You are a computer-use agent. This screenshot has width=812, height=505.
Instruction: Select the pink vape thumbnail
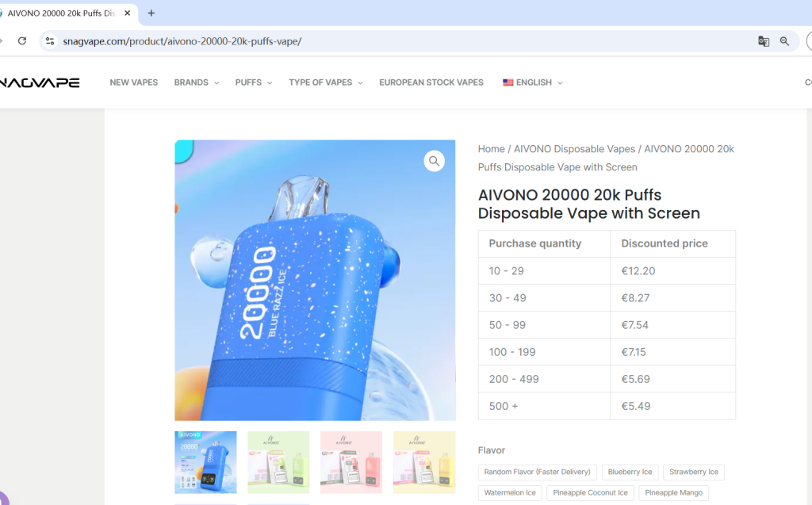(351, 462)
